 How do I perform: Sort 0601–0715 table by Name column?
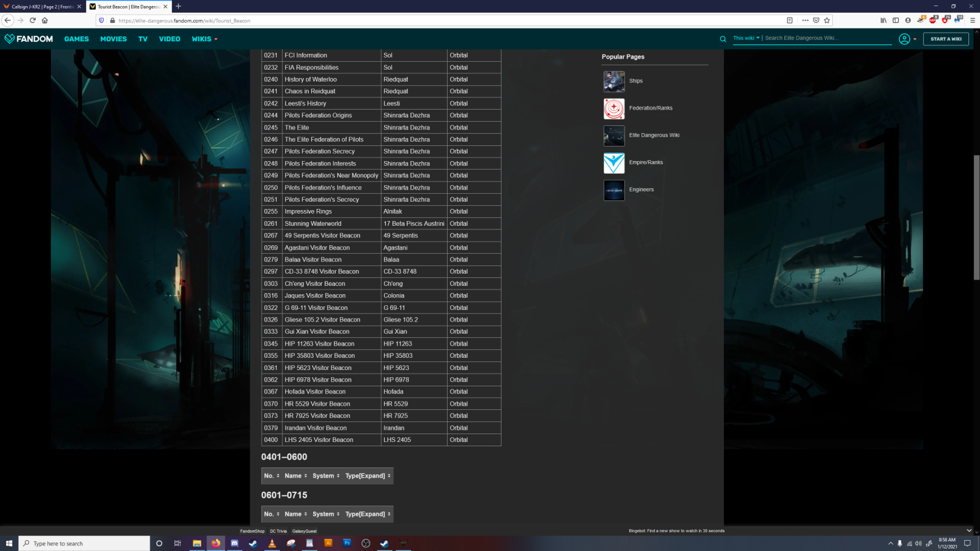tap(296, 514)
